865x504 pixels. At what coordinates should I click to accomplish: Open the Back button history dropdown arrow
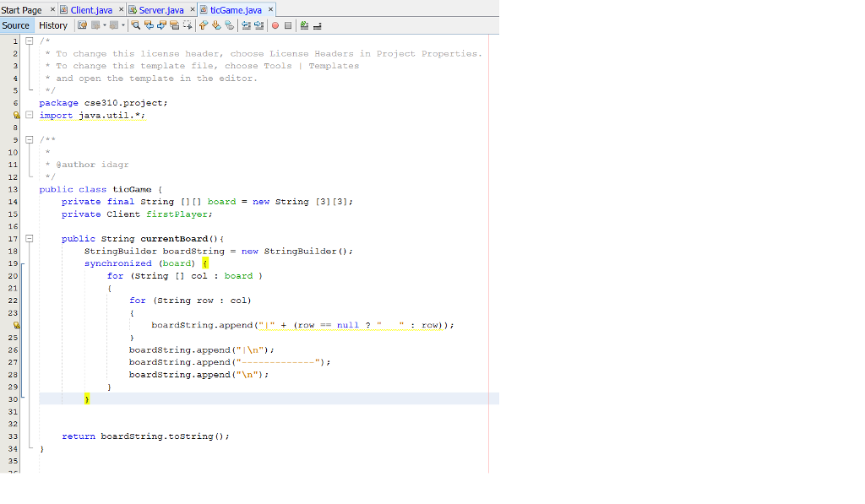click(x=103, y=25)
